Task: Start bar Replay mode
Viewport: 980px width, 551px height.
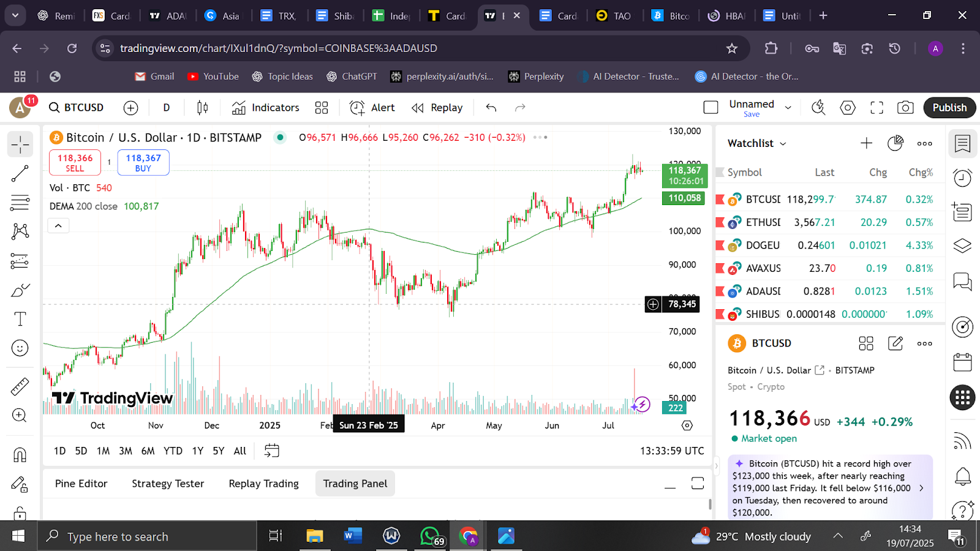Action: (x=437, y=108)
